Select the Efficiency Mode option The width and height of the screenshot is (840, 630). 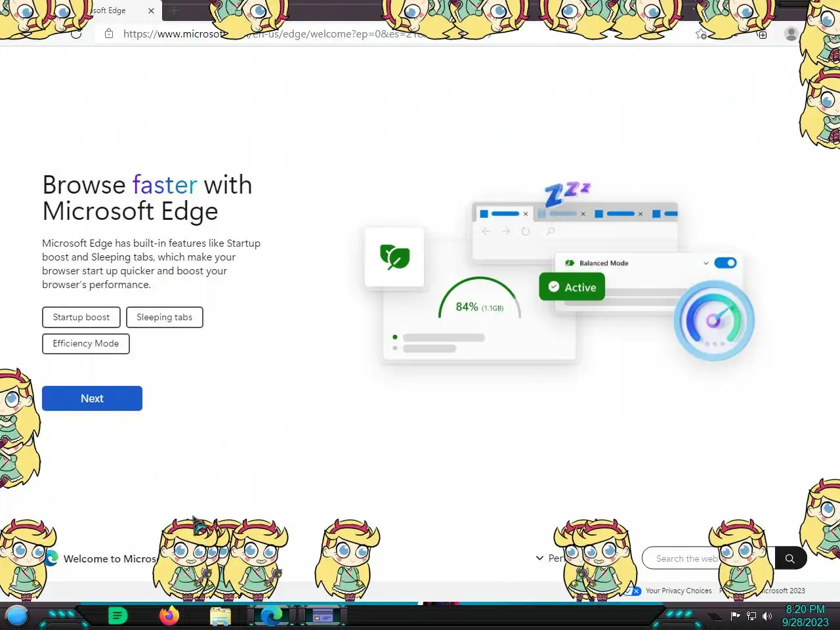click(86, 343)
